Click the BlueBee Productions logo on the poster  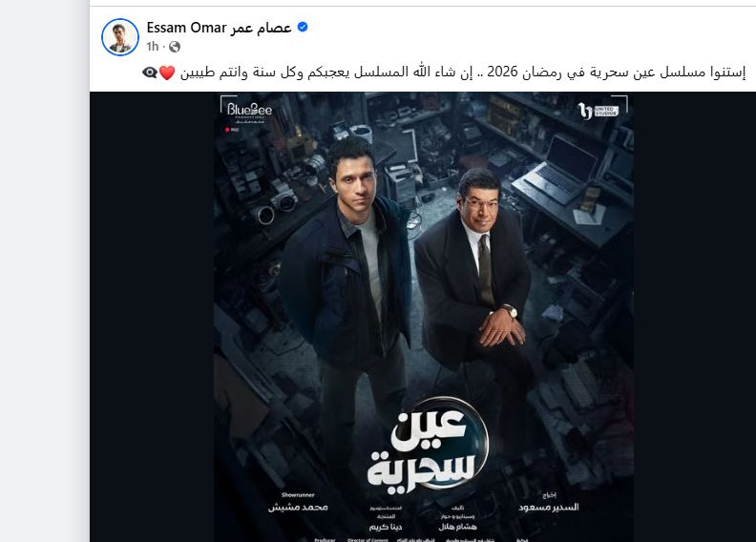click(x=249, y=113)
